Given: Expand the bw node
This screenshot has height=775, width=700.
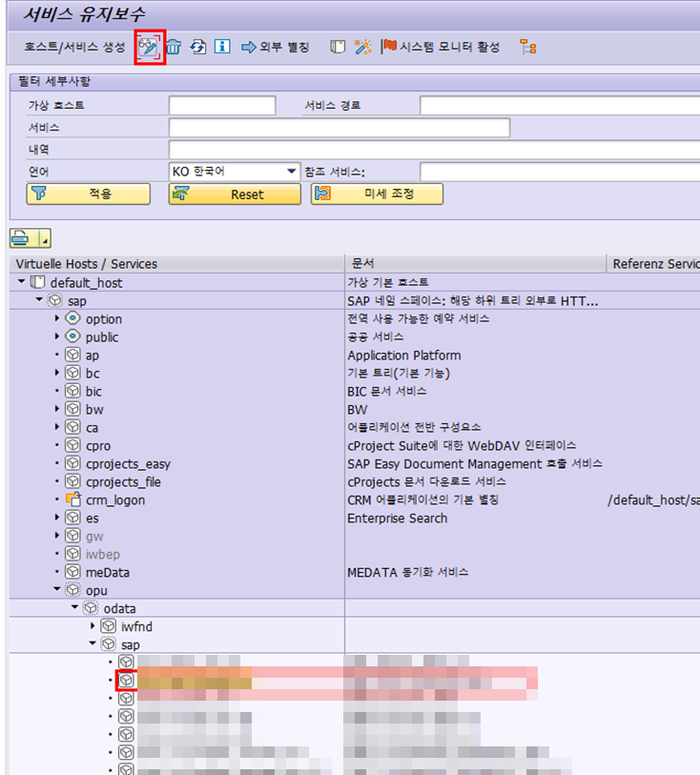Looking at the screenshot, I should (x=57, y=409).
